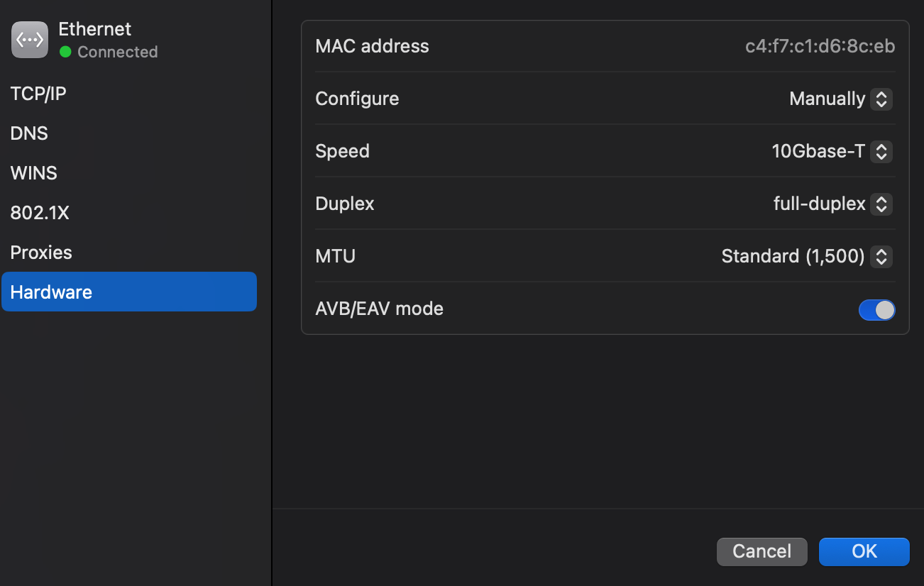The width and height of the screenshot is (924, 586).
Task: Select the 802.1X sidebar item
Action: (x=40, y=213)
